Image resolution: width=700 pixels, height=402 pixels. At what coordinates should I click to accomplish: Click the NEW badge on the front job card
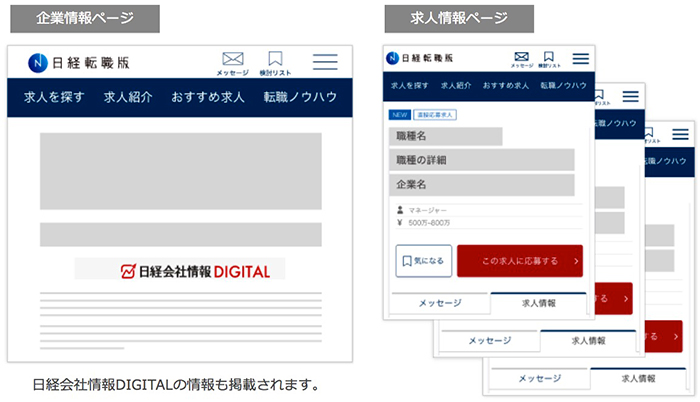pyautogui.click(x=400, y=115)
